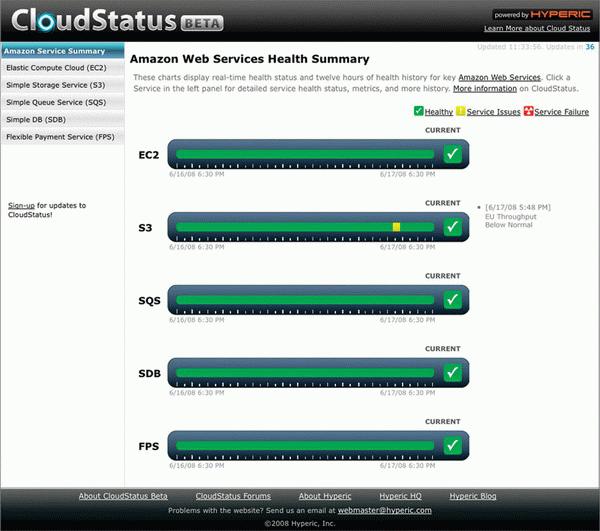This screenshot has height=531, width=600.
Task: Click the SDB current status checkmark icon
Action: point(452,373)
